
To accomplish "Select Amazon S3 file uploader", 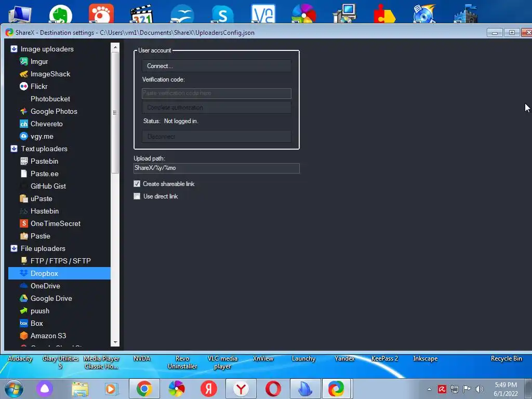I will pos(48,336).
